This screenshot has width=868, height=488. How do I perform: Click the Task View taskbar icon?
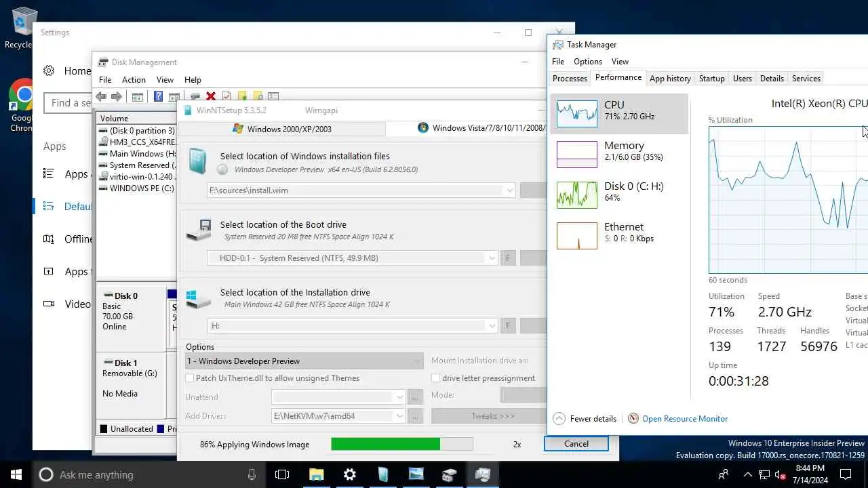[282, 474]
